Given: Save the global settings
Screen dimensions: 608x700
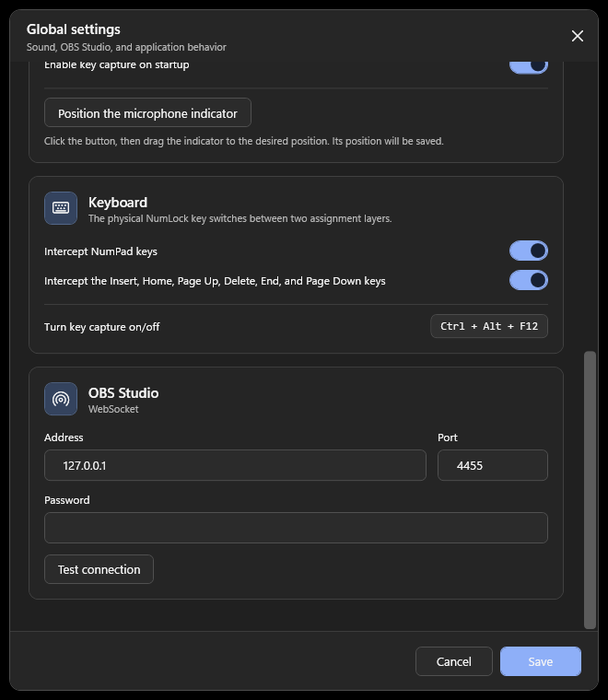Looking at the screenshot, I should (x=541, y=661).
